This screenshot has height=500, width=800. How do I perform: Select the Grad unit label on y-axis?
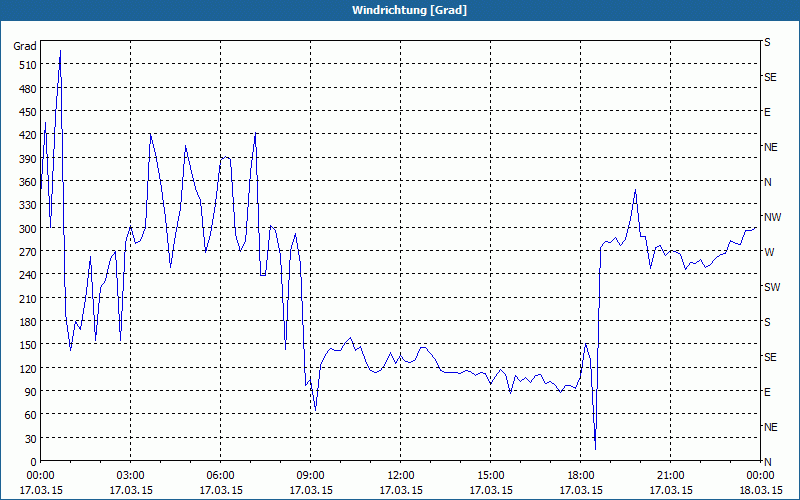25,46
